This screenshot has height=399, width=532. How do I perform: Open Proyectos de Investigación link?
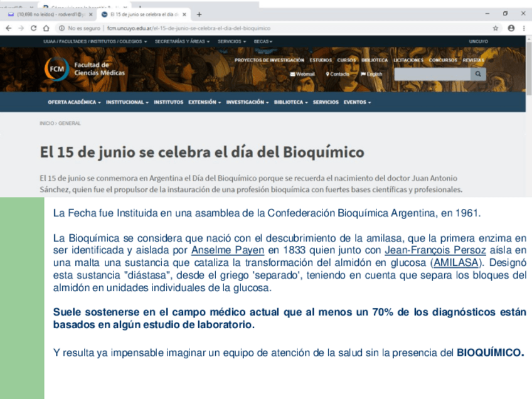(269, 60)
